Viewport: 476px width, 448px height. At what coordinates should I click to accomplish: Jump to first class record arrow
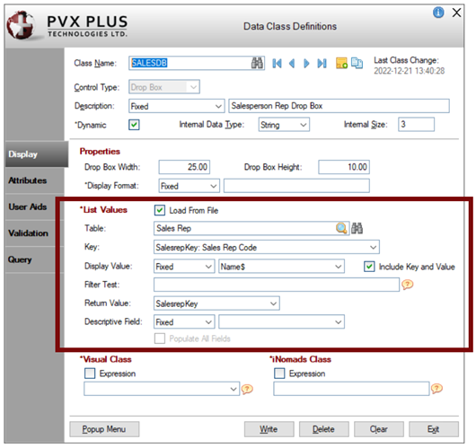pyautogui.click(x=277, y=64)
